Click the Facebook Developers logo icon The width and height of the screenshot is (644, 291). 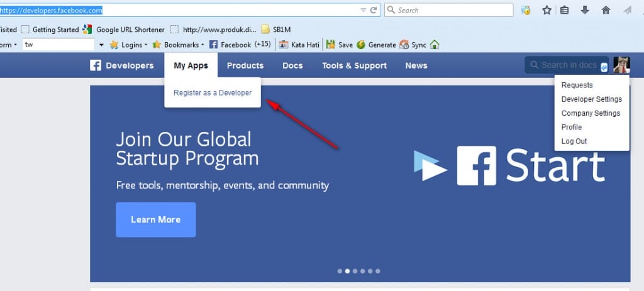tap(96, 65)
